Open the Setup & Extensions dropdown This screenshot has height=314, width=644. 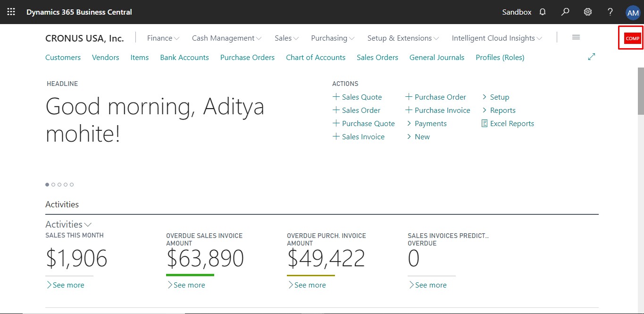(x=403, y=38)
